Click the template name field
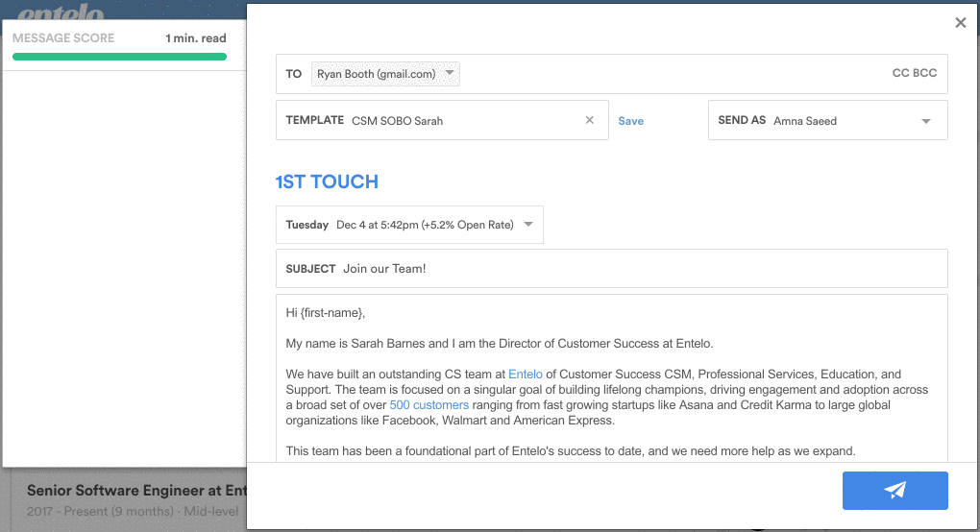980x532 pixels. (x=442, y=120)
